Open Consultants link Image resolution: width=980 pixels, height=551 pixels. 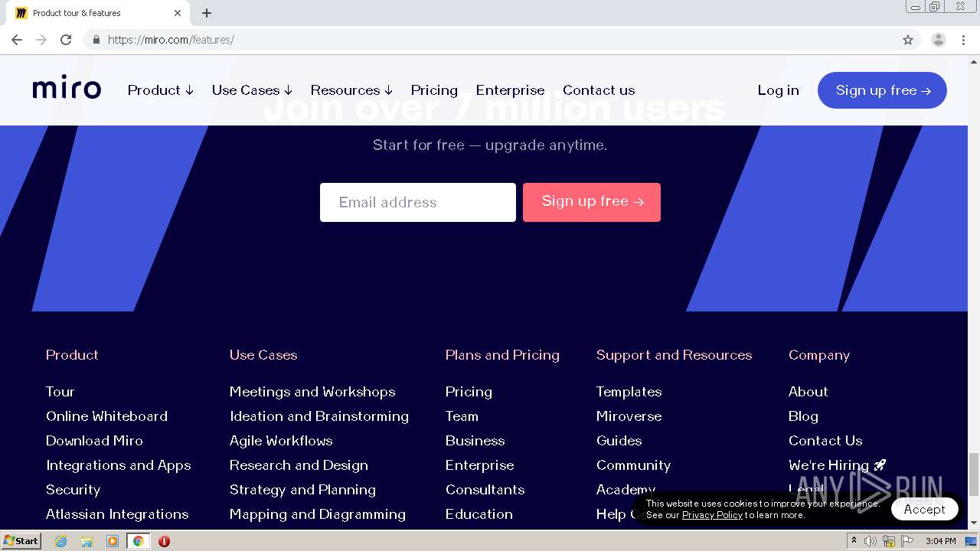(x=485, y=490)
